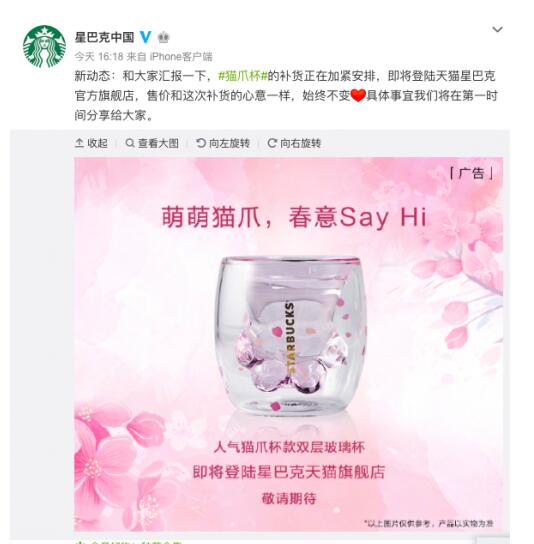Rotate the image left with 向左旋转
Screen dimensions: 534x544
[x=223, y=143]
